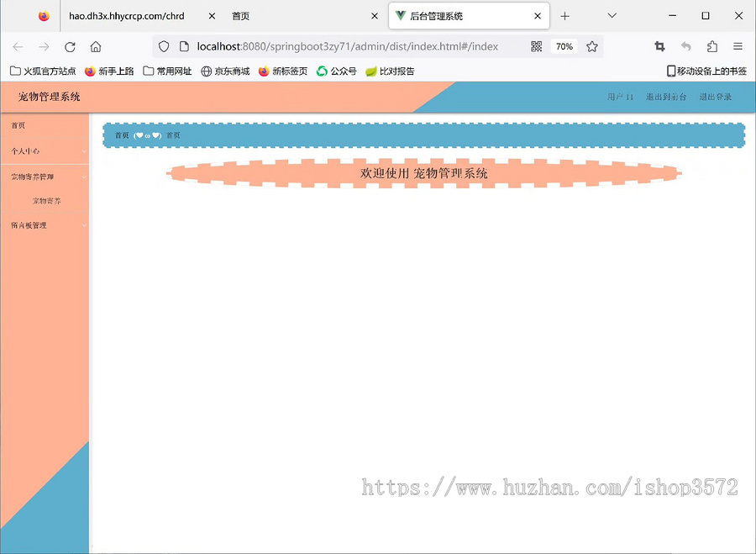Select the 后台管理系统 tab
The width and height of the screenshot is (756, 554).
point(469,16)
